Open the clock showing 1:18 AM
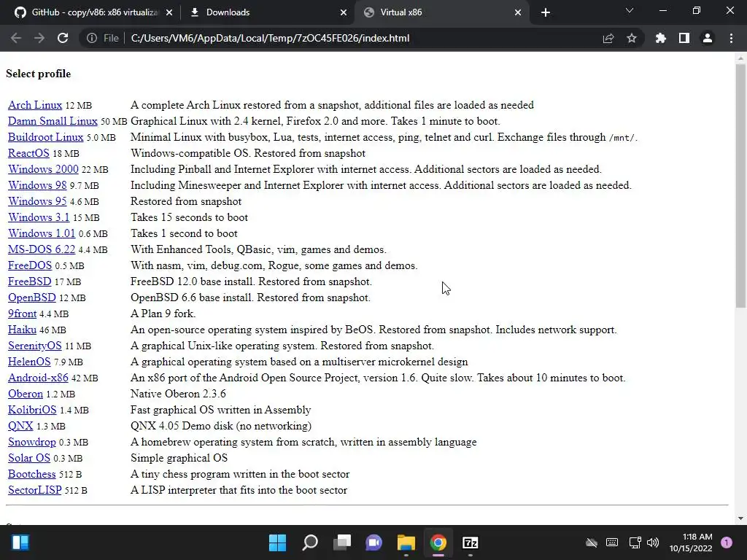Image resolution: width=747 pixels, height=560 pixels. 691,542
